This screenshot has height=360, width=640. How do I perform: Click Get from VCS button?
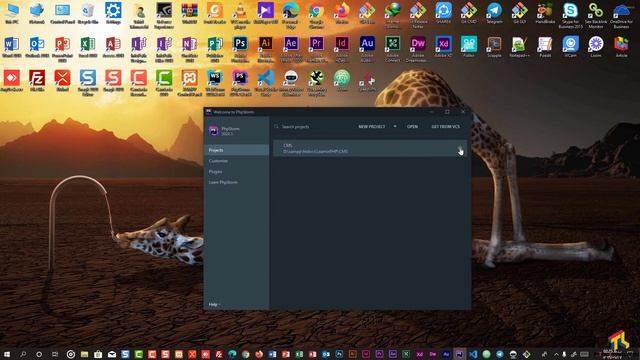445,127
